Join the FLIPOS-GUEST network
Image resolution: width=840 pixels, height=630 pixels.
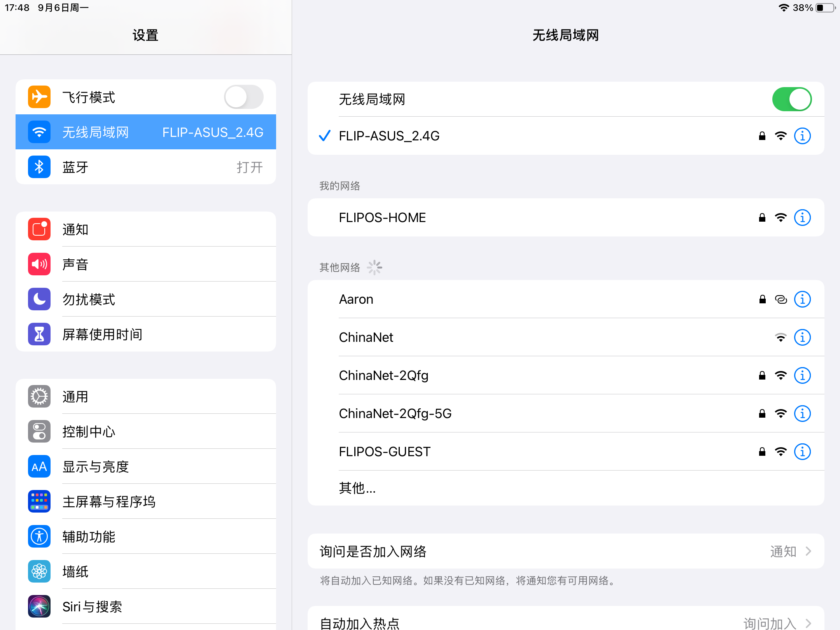pos(566,451)
